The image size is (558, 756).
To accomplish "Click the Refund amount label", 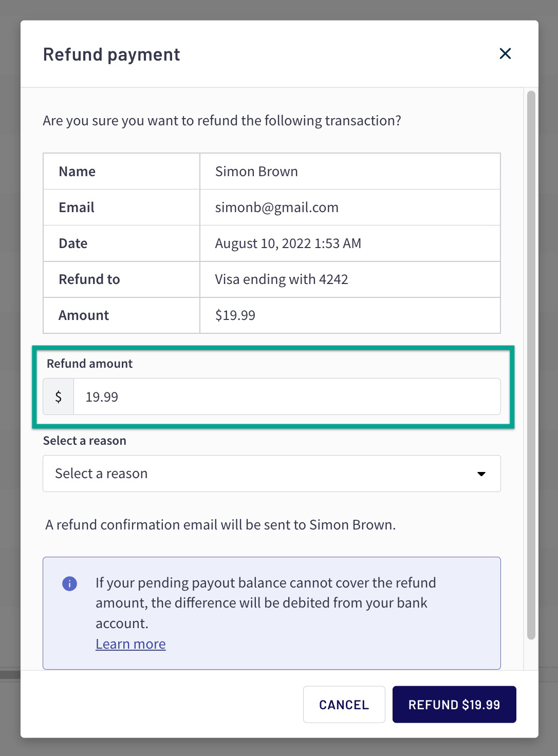I will click(x=89, y=364).
